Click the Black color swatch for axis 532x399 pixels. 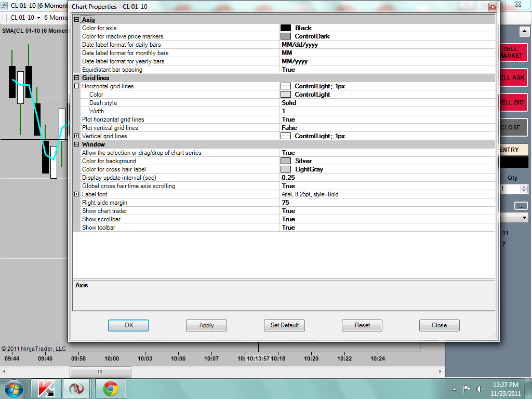(286, 28)
